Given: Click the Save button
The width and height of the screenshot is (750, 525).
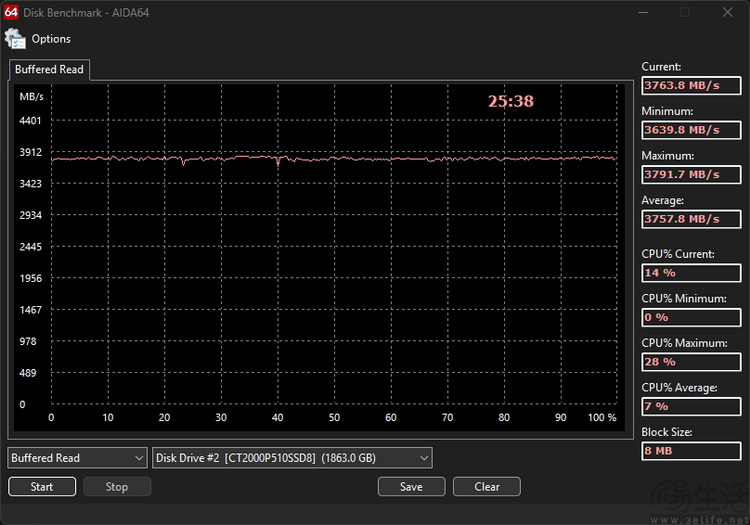Looking at the screenshot, I should coord(411,487).
